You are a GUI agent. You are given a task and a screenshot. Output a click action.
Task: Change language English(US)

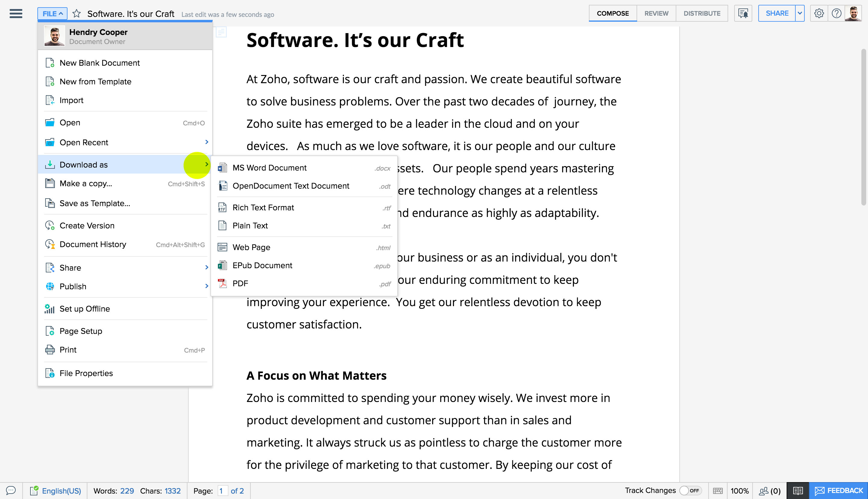(x=61, y=491)
